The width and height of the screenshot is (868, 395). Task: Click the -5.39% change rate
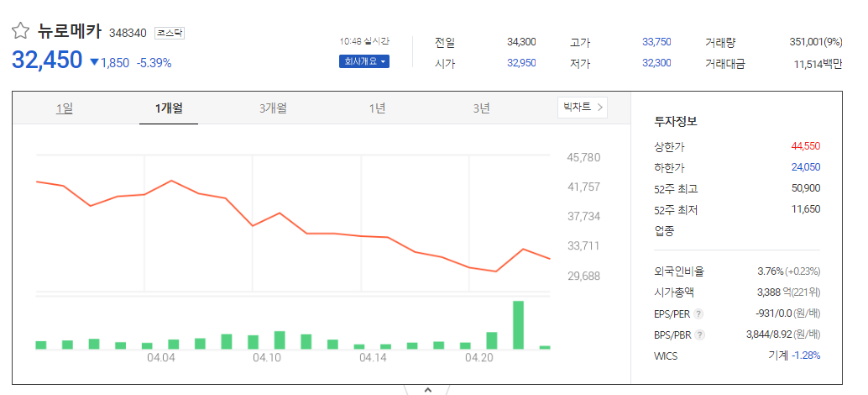point(154,62)
